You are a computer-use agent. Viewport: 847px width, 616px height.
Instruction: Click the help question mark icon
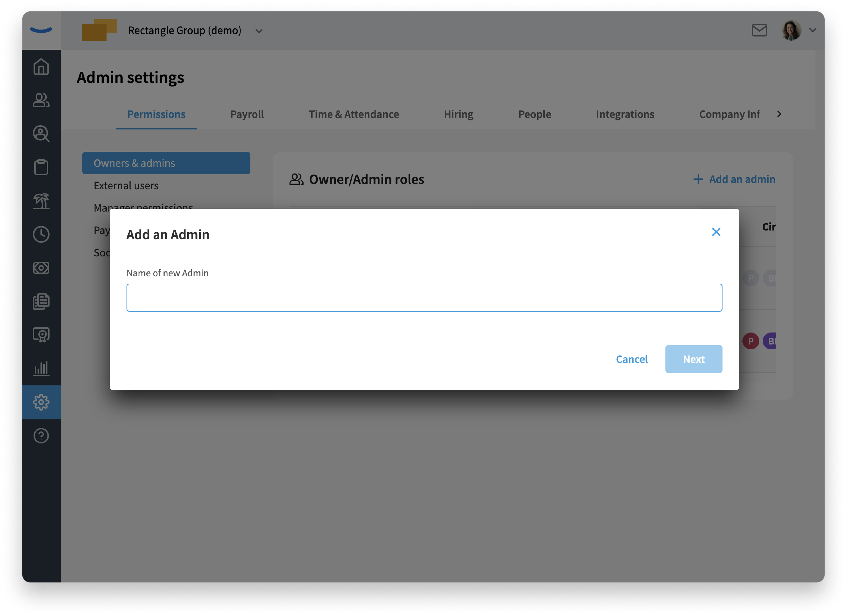41,435
